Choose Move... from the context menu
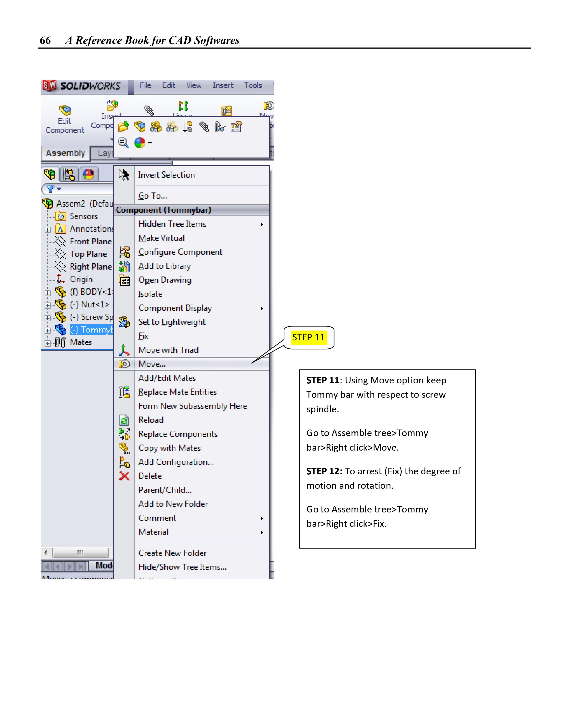The width and height of the screenshot is (569, 728). (152, 364)
